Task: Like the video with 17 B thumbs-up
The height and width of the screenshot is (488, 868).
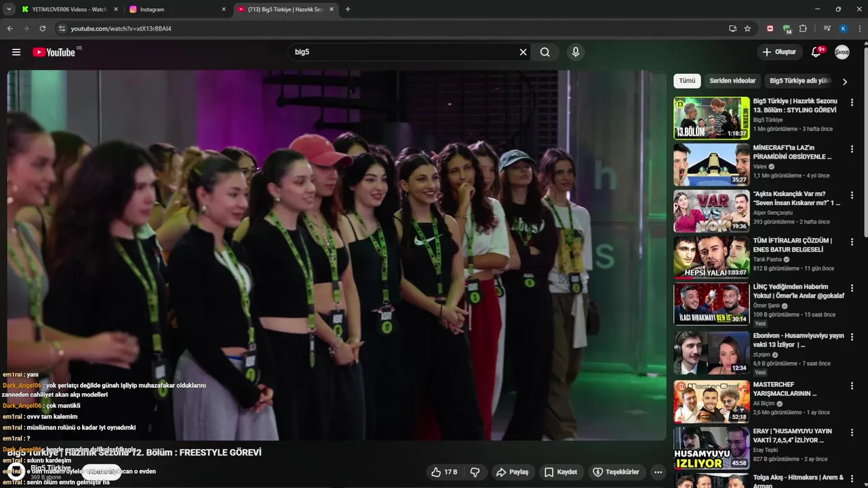Action: click(x=444, y=472)
